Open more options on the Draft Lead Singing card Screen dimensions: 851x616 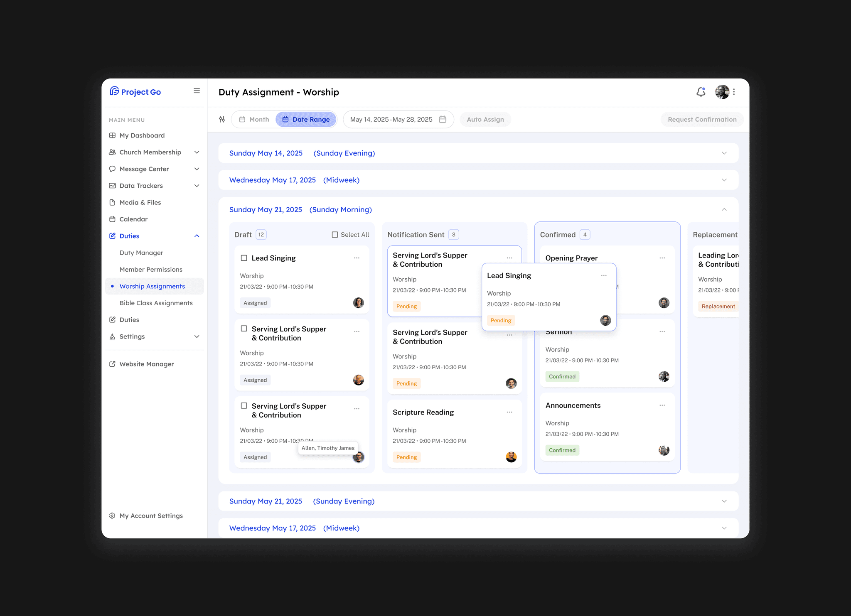pos(357,258)
